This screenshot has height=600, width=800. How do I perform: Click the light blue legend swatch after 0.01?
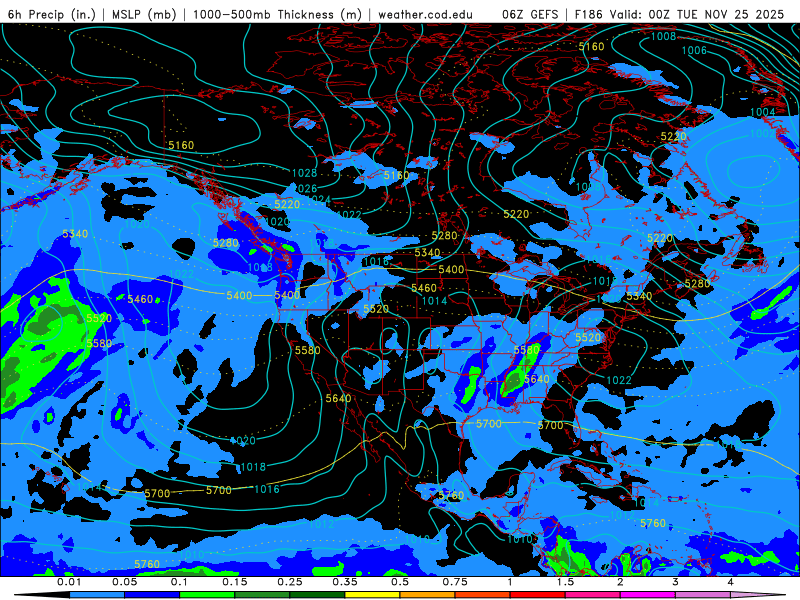point(96,595)
